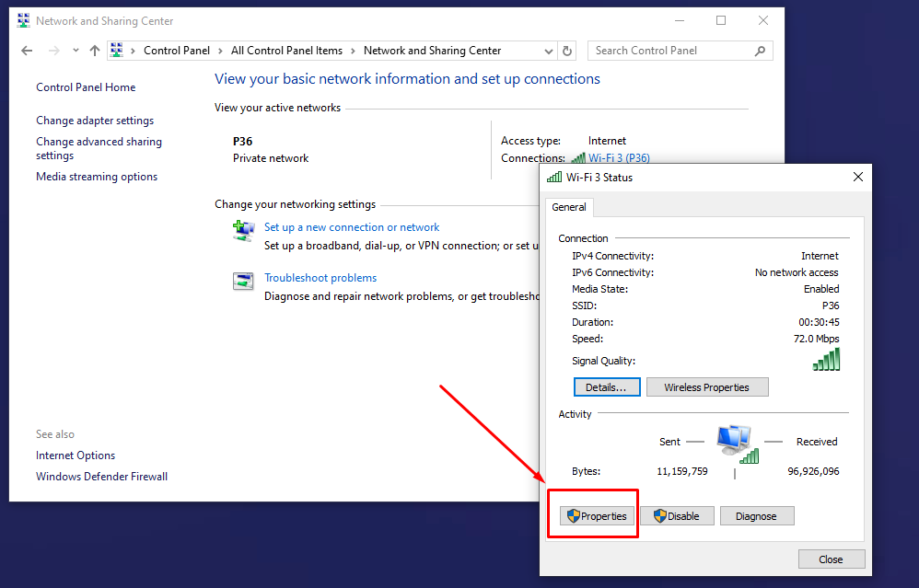This screenshot has width=919, height=588.
Task: Click Set up a new connection or network
Action: coord(352,227)
